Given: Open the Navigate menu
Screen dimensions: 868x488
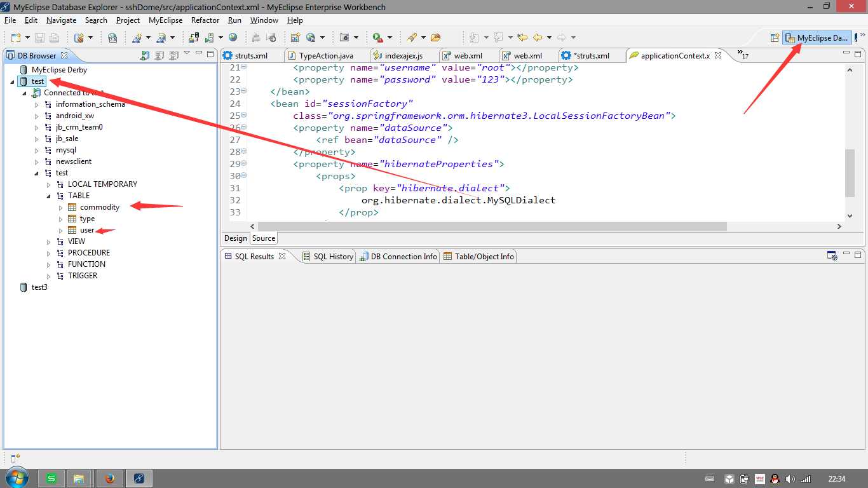Looking at the screenshot, I should point(61,20).
